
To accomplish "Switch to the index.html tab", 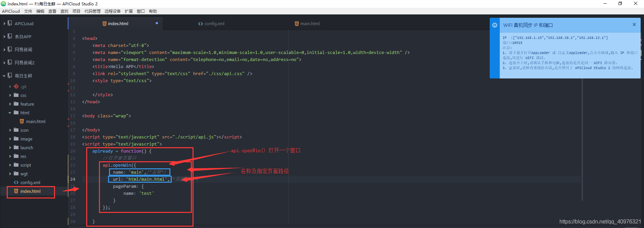I will tap(115, 23).
